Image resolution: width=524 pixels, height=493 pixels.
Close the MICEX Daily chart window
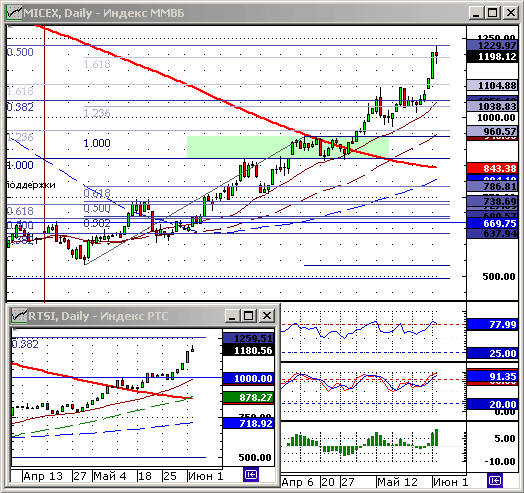[x=511, y=13]
